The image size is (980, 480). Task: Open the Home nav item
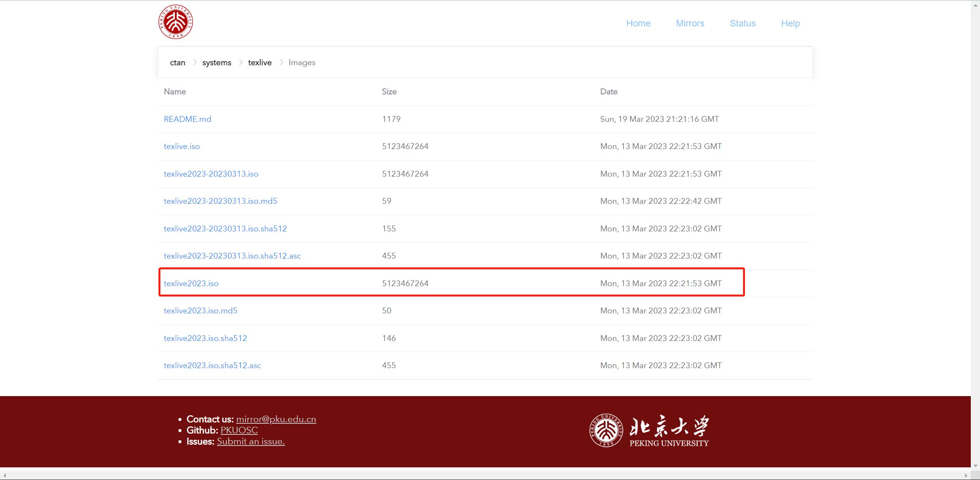[x=638, y=23]
